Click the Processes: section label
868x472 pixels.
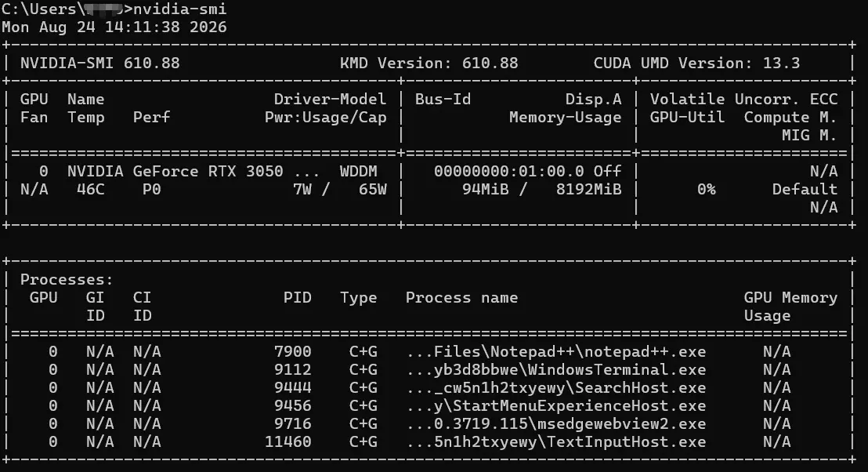(67, 280)
